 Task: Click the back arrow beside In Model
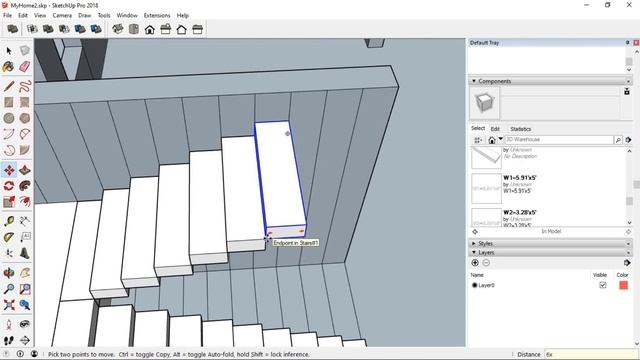coord(475,232)
